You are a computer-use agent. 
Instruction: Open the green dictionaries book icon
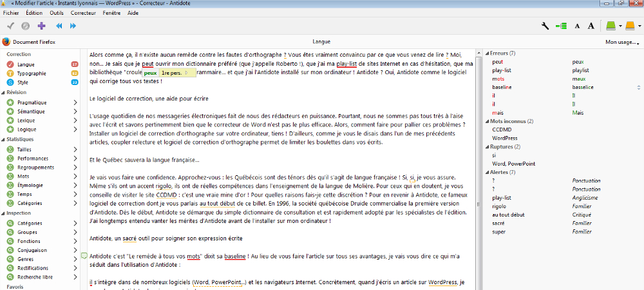611,26
